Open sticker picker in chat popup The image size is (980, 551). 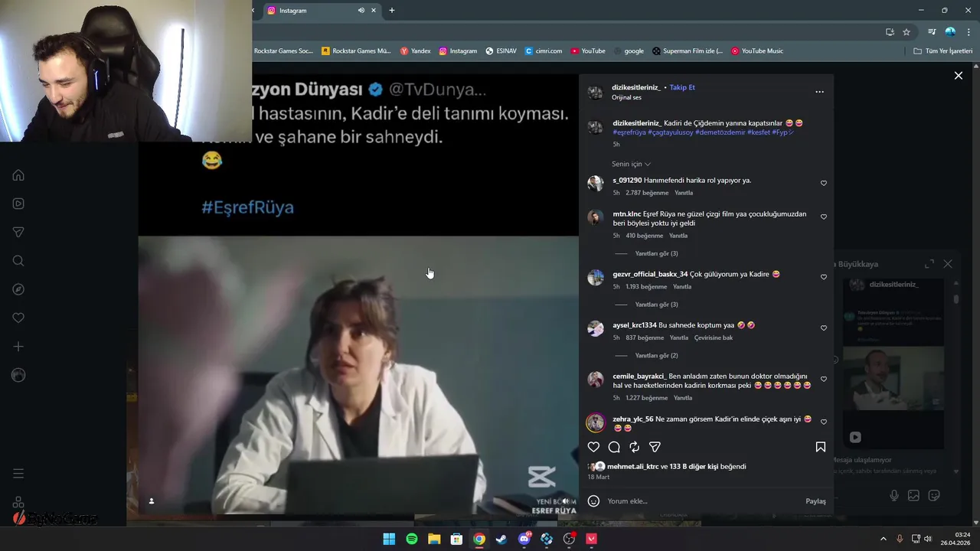[x=934, y=496]
